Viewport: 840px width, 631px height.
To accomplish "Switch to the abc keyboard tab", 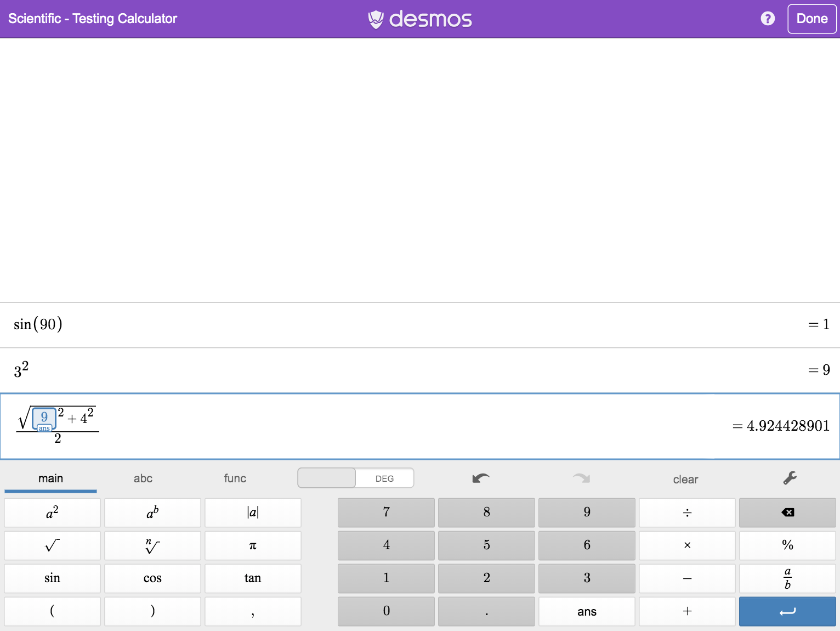I will point(143,478).
